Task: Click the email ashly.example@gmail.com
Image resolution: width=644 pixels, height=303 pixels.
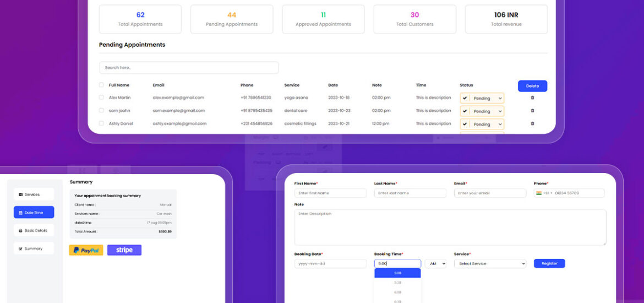Action: tap(179, 123)
